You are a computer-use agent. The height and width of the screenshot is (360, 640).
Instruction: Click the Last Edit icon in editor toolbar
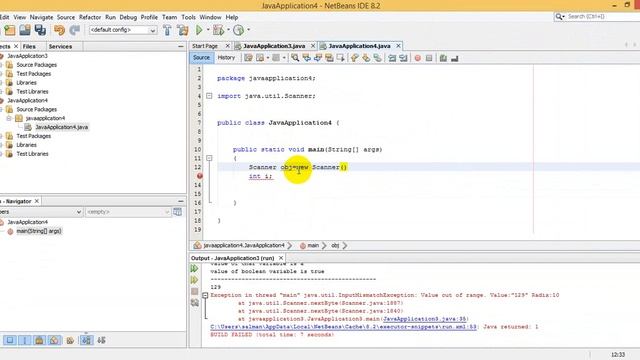click(x=248, y=58)
